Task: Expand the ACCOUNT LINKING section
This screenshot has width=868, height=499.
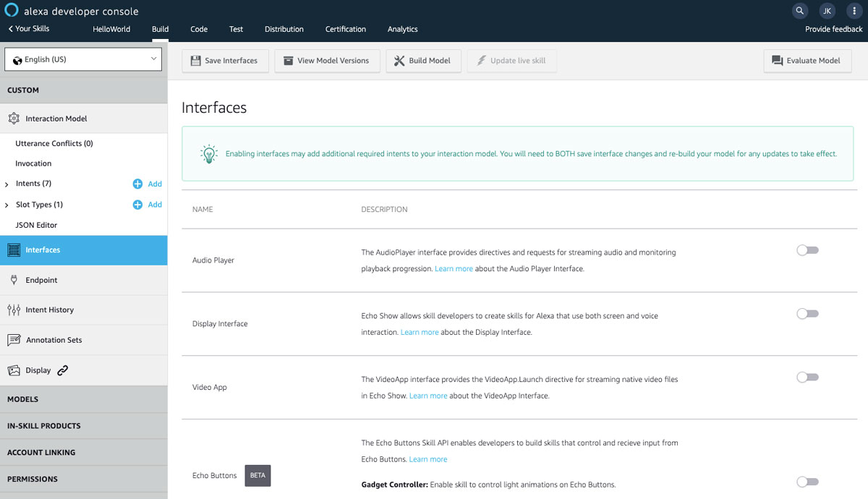Action: pos(83,453)
